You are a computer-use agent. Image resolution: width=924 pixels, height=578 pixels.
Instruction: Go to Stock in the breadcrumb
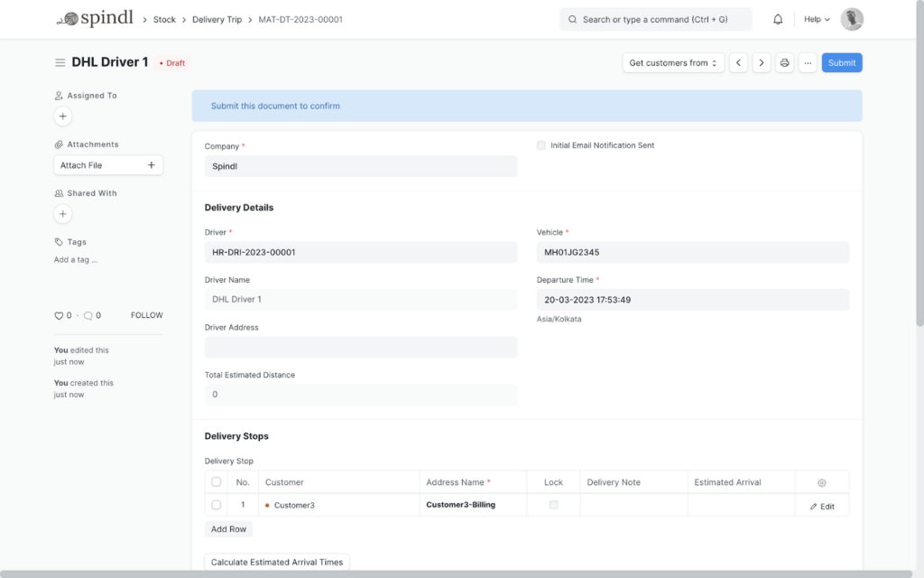pos(163,19)
